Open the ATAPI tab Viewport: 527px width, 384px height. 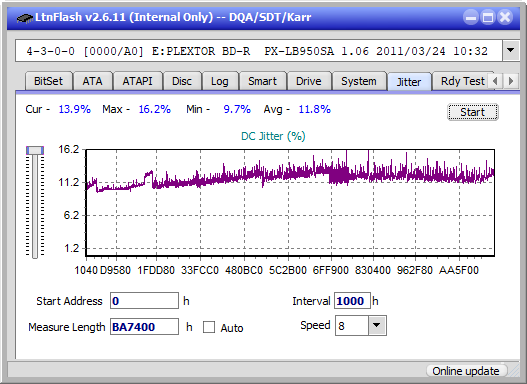(x=137, y=81)
